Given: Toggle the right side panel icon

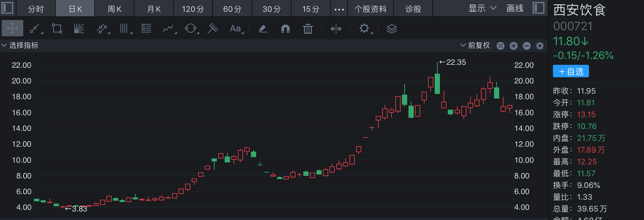Looking at the screenshot, I should click(x=538, y=8).
